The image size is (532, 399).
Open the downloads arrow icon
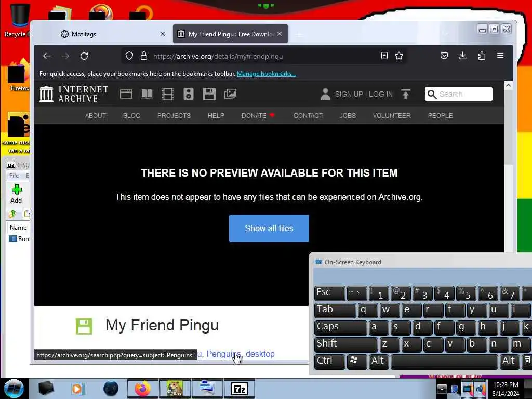(462, 56)
